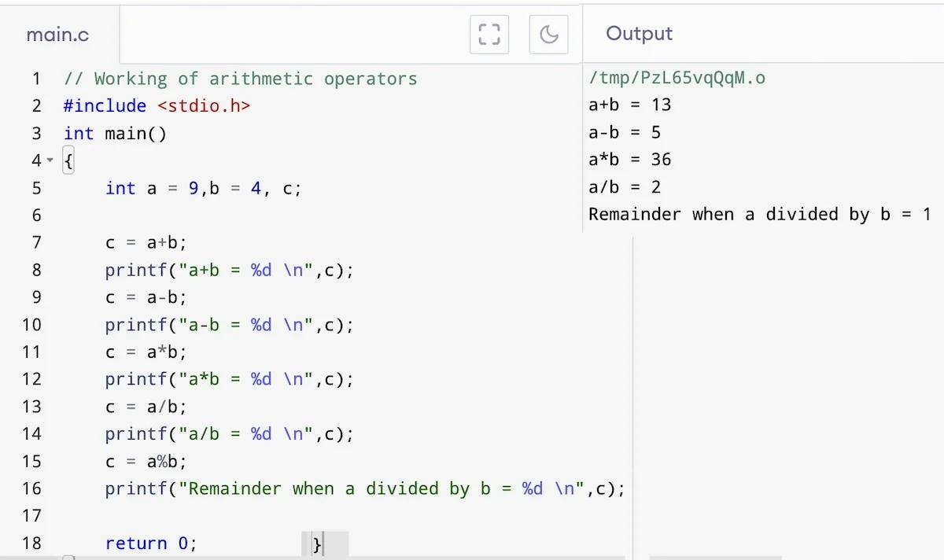This screenshot has width=944, height=560.
Task: Click line number 1 in the gutter
Action: pos(36,79)
